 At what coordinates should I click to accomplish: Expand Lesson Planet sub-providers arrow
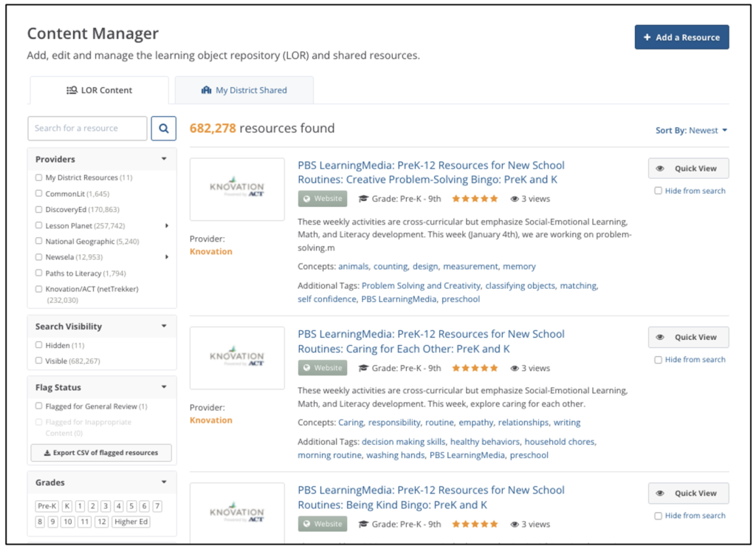point(167,226)
